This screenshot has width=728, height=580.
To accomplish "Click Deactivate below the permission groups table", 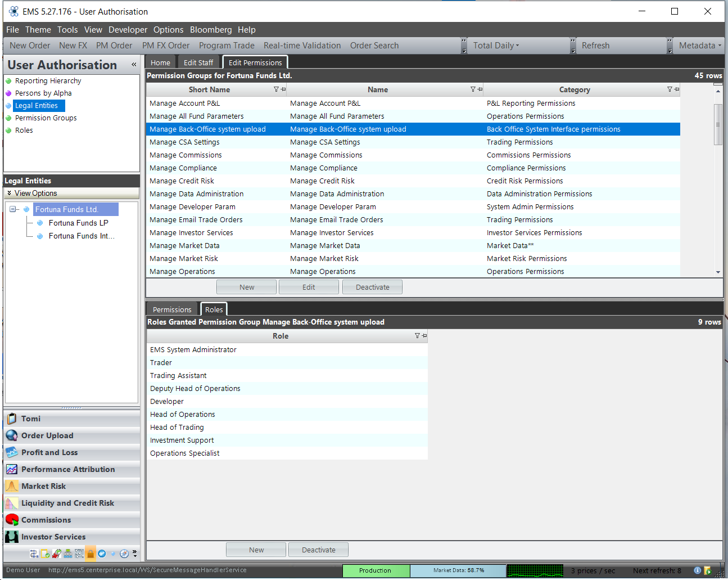I will 372,287.
